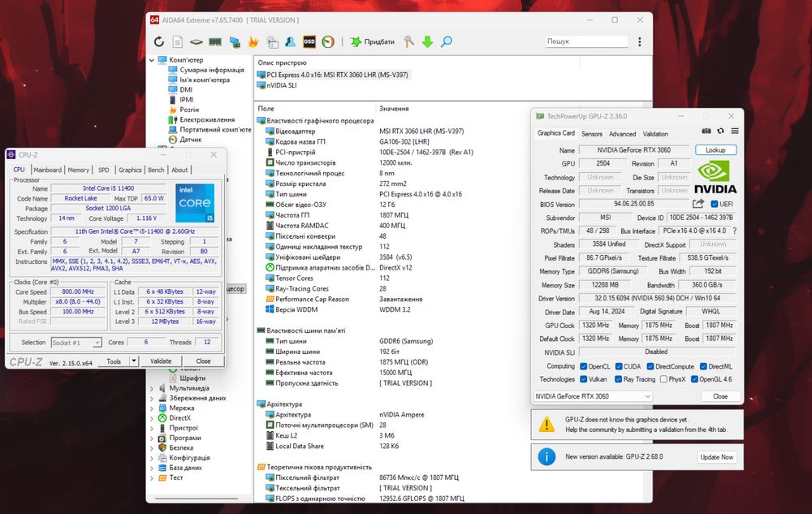Launch the system stability test flame icon
The image size is (812, 514).
coord(253,41)
